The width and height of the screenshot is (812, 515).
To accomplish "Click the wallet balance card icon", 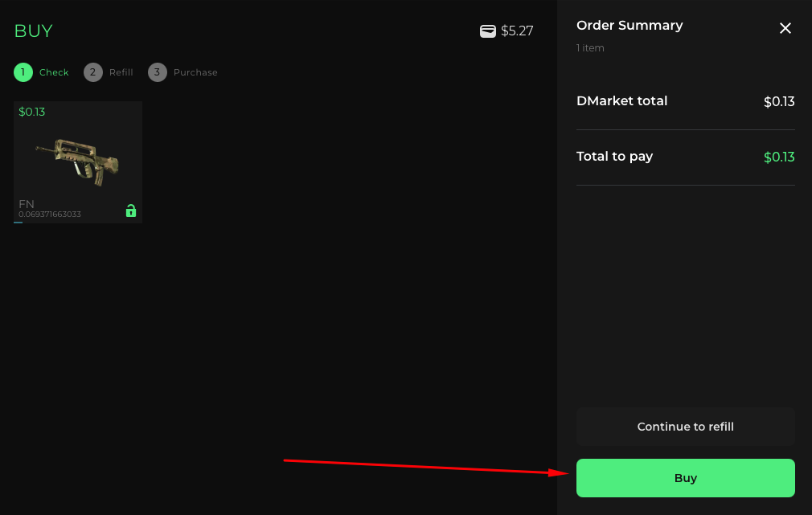I will coord(488,31).
